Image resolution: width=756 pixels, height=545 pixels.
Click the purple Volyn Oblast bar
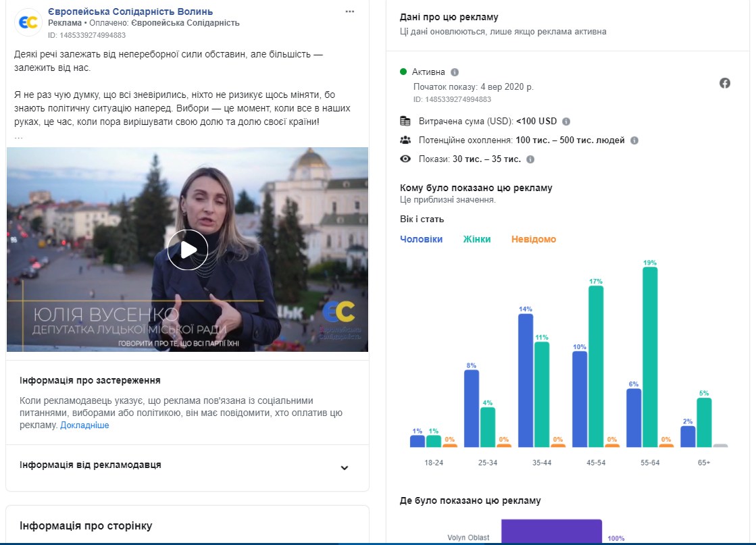[x=551, y=532]
